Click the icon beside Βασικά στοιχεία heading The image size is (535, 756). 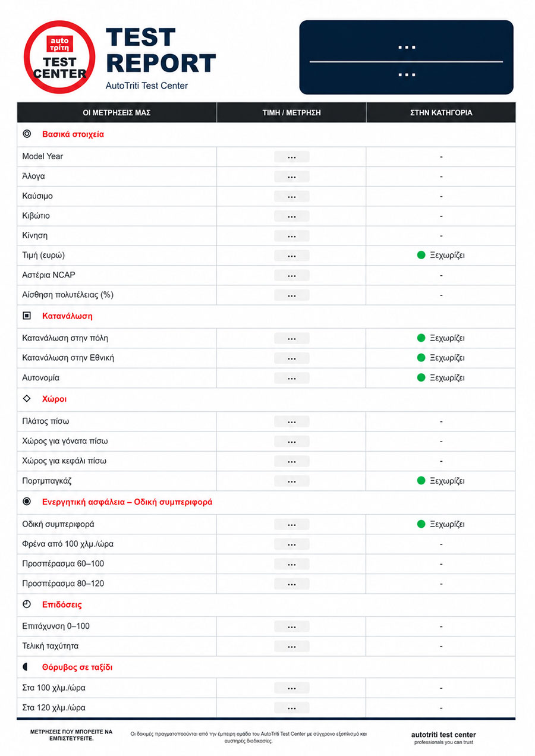[27, 134]
